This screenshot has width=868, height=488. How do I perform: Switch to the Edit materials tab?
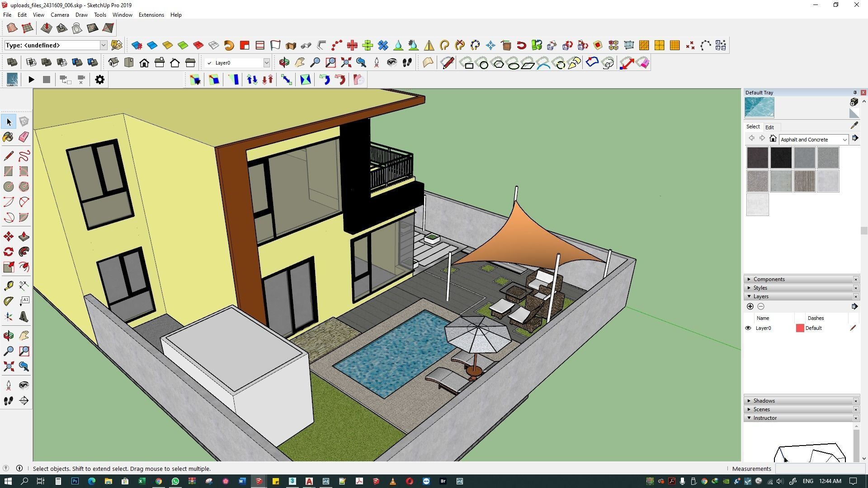pos(769,127)
